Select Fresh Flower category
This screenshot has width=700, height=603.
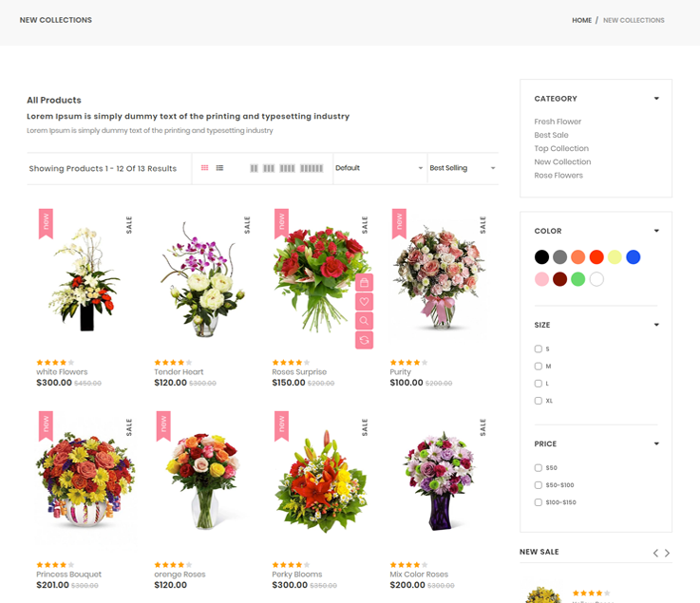[x=558, y=122]
